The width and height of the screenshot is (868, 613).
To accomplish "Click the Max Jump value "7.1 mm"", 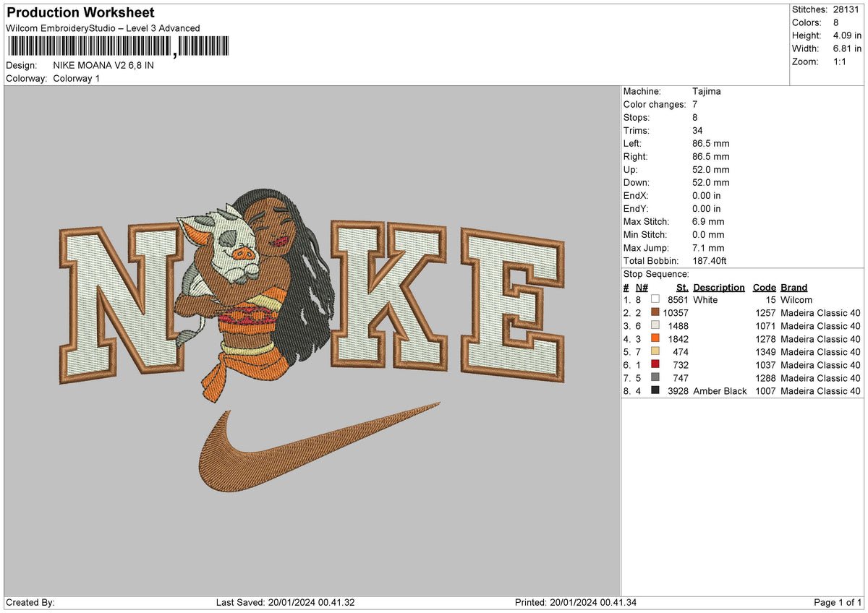I will pyautogui.click(x=708, y=247).
